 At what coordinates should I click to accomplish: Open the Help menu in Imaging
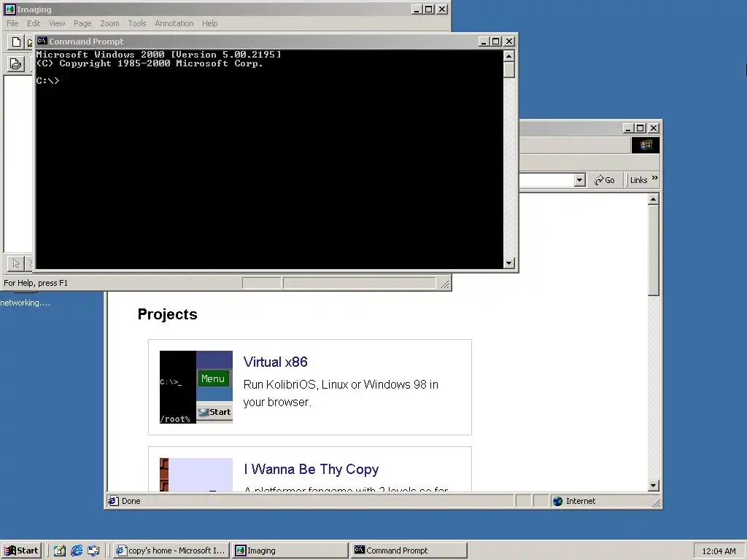point(209,23)
